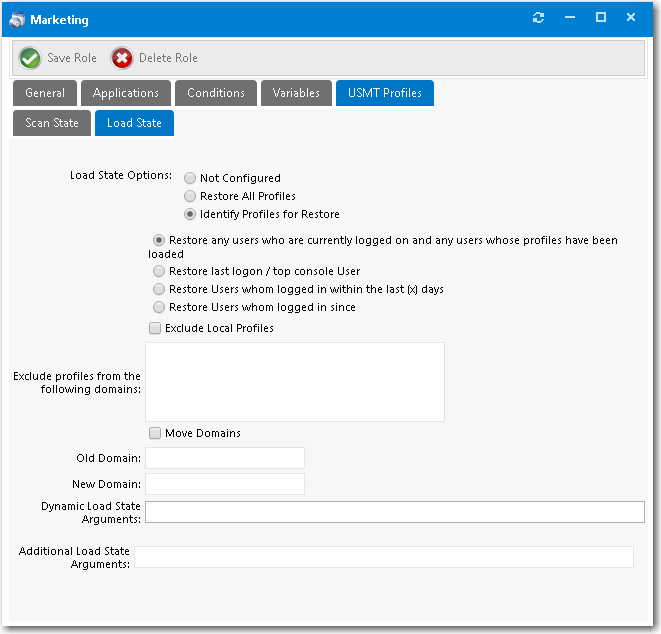The height and width of the screenshot is (634, 661).
Task: Enable the Exclude Local Profiles checkbox
Action: click(155, 328)
